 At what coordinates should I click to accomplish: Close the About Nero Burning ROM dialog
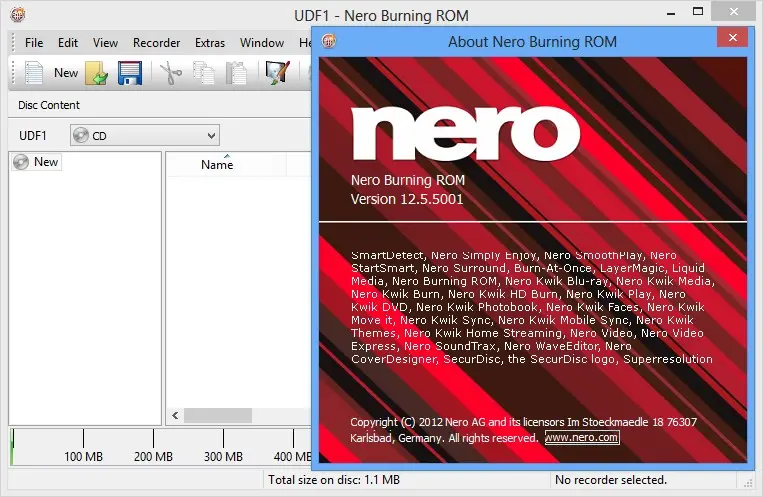coord(732,37)
